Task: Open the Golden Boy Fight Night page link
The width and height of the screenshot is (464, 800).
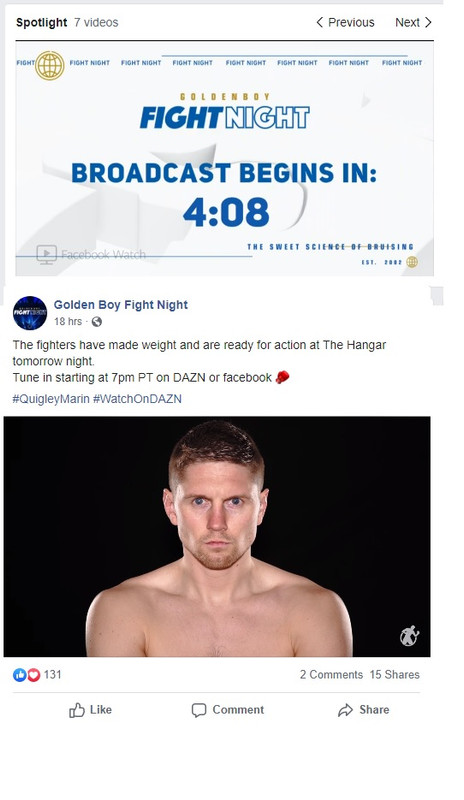Action: (121, 305)
